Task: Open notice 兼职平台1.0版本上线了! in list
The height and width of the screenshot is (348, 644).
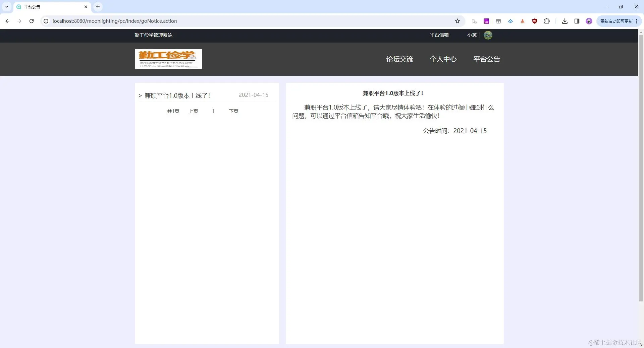Action: [177, 95]
